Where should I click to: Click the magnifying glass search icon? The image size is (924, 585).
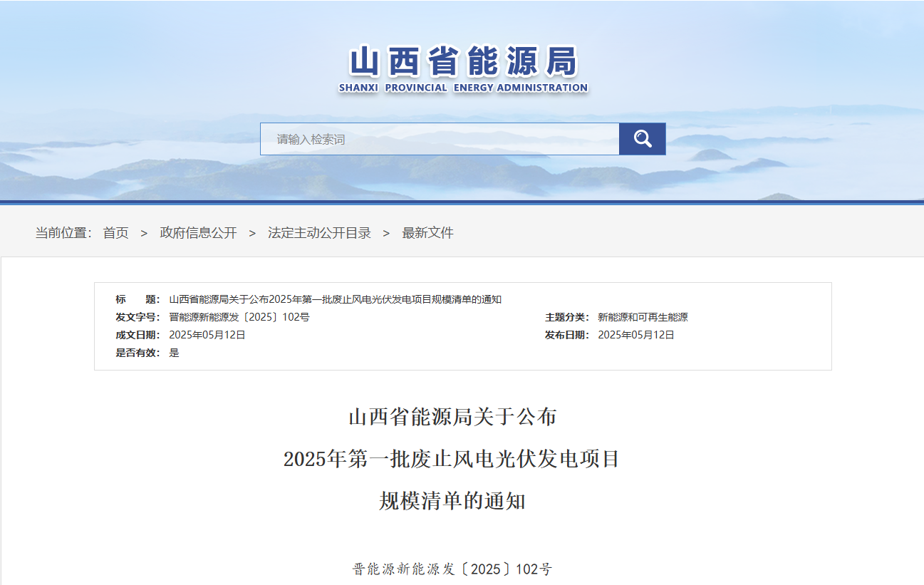pos(642,139)
